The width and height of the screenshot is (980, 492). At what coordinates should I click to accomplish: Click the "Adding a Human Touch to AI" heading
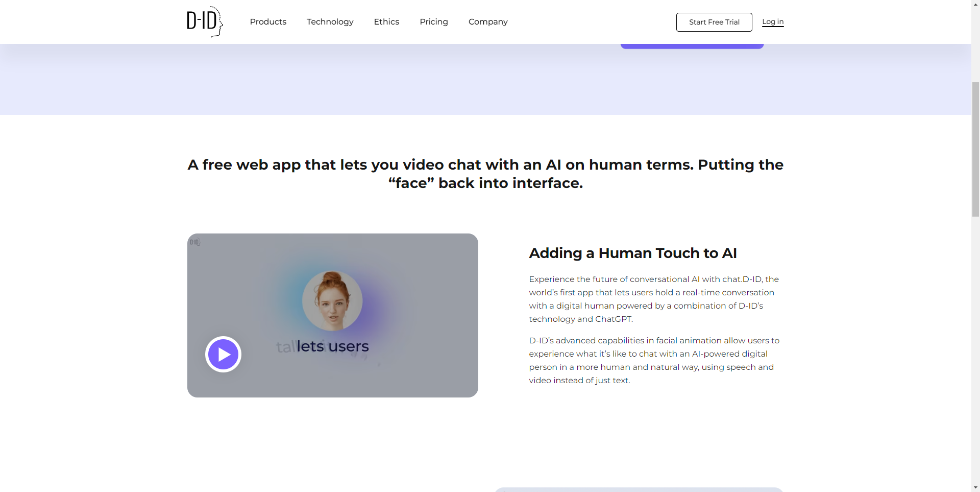coord(633,253)
